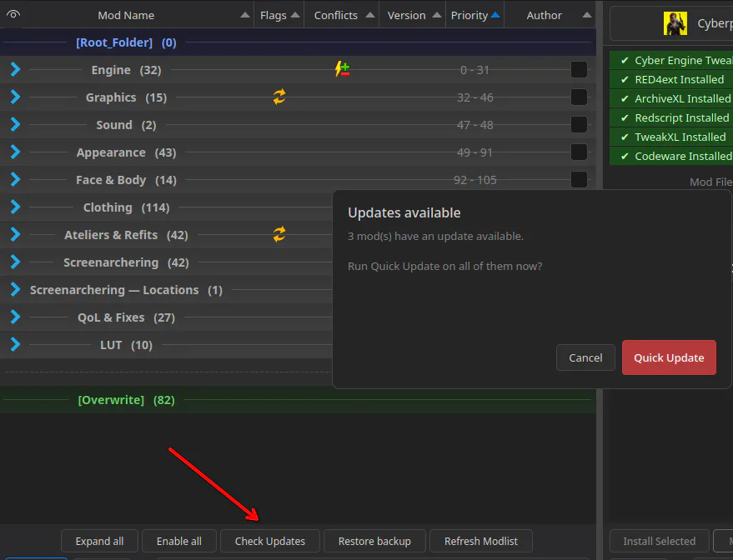Confirm with the red Quick Update button
The width and height of the screenshot is (733, 560).
[x=669, y=357]
